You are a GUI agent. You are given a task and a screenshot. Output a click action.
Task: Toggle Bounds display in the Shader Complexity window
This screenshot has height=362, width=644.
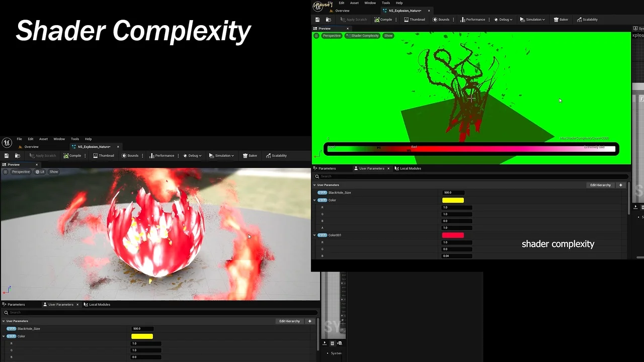(x=440, y=20)
